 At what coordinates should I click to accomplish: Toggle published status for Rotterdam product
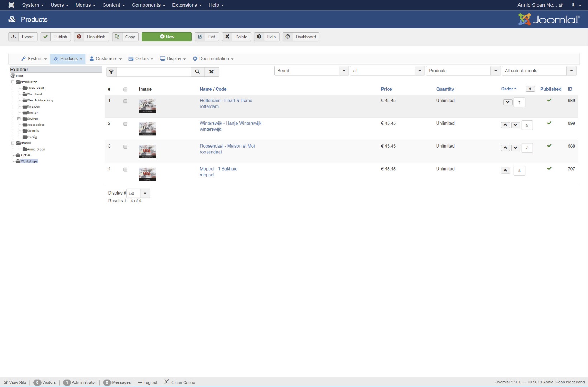tap(549, 100)
